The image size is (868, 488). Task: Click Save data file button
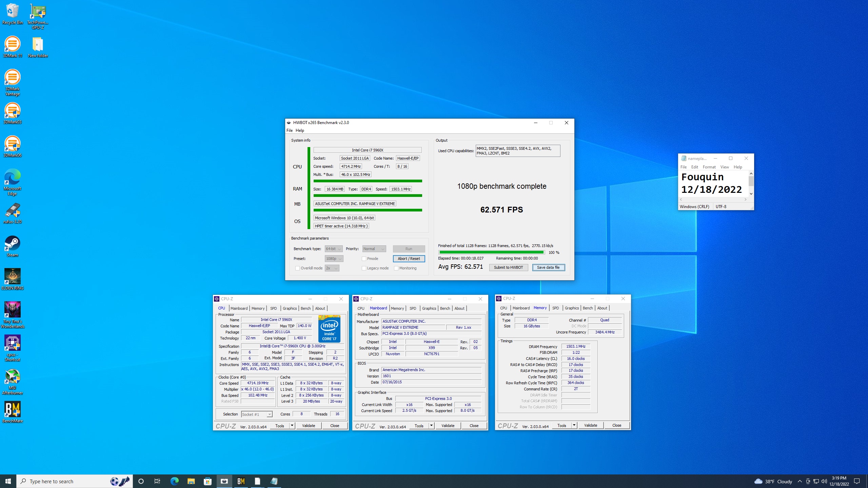click(548, 267)
